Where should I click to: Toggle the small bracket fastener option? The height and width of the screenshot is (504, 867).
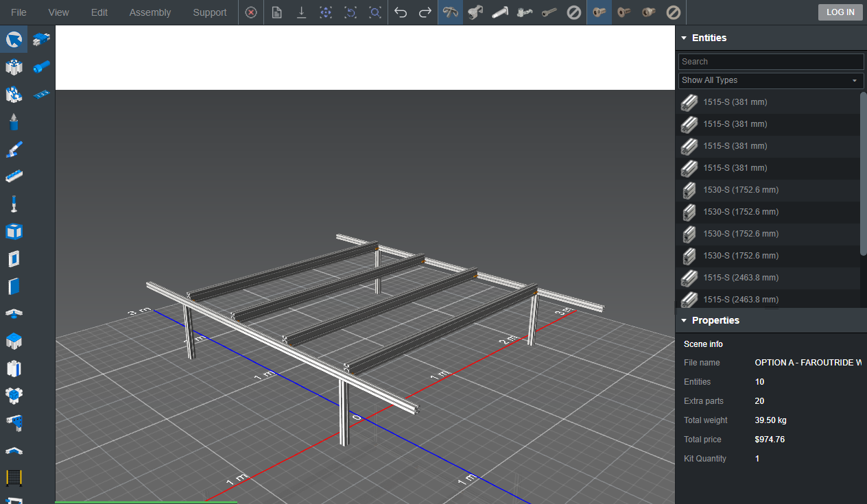(525, 12)
